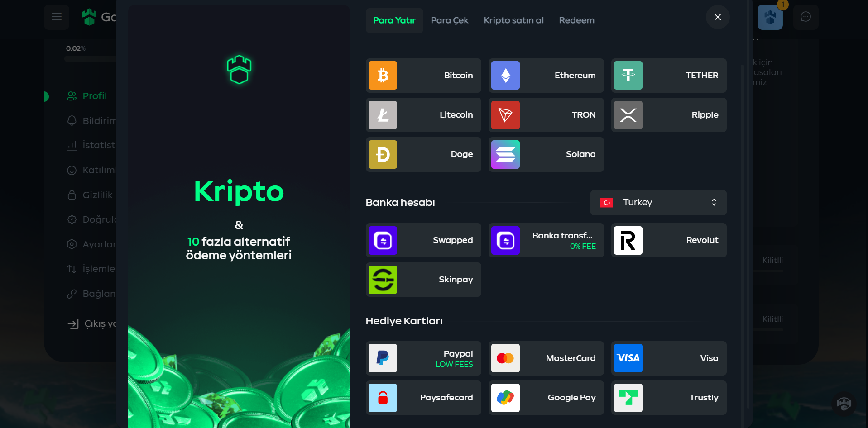The height and width of the screenshot is (428, 868).
Task: Select Paypal gift card option
Action: pyautogui.click(x=423, y=358)
